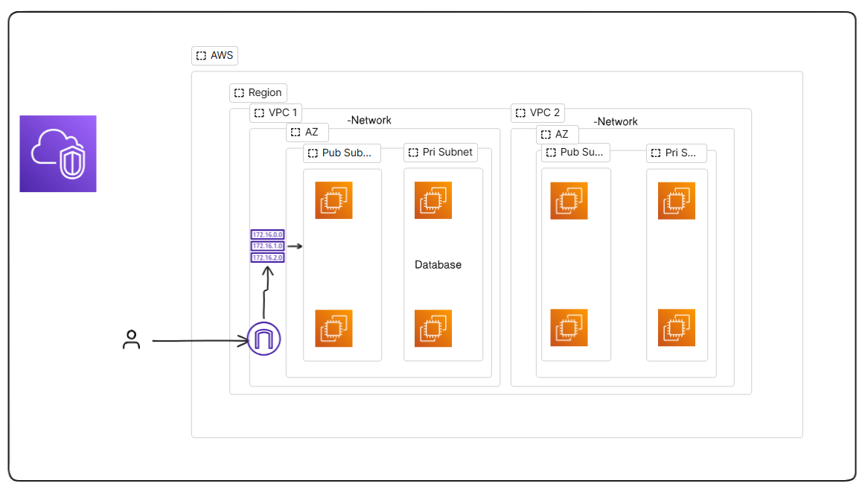Click the -Network text beside VPC 1
This screenshot has height=495, width=868.
pyautogui.click(x=369, y=120)
